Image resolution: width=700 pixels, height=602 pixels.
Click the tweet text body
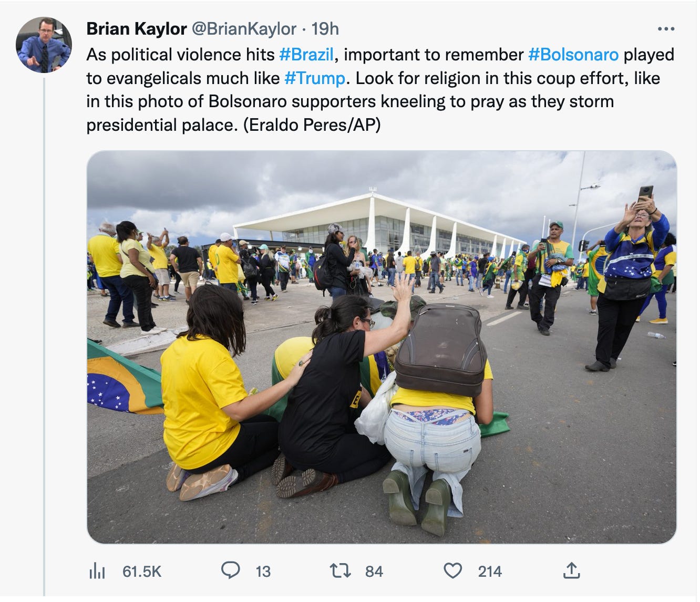click(x=380, y=90)
